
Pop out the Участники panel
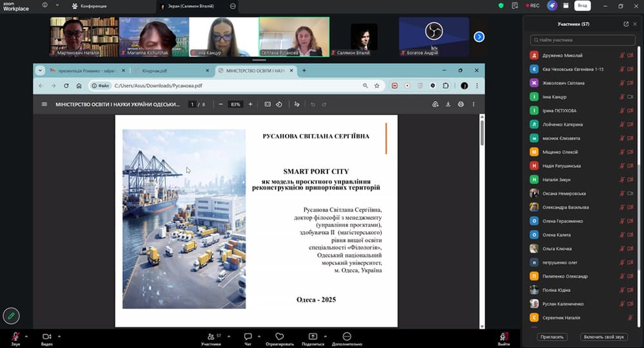tap(626, 24)
